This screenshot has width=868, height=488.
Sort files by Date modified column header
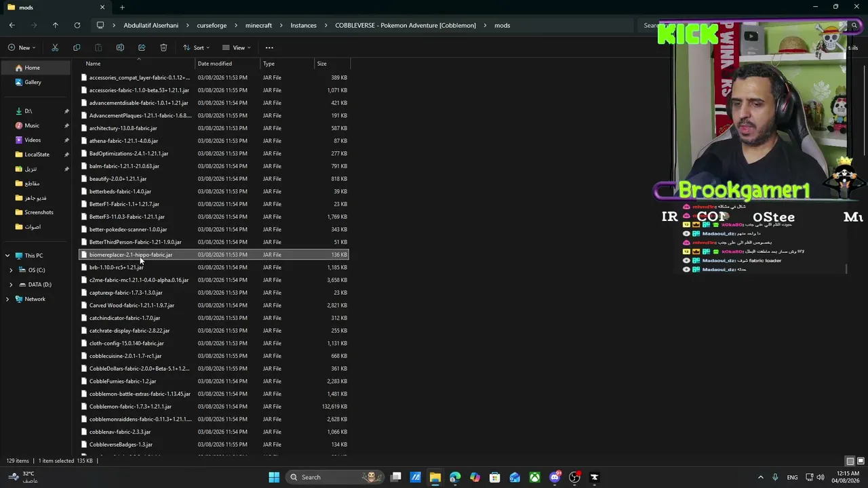pos(229,64)
